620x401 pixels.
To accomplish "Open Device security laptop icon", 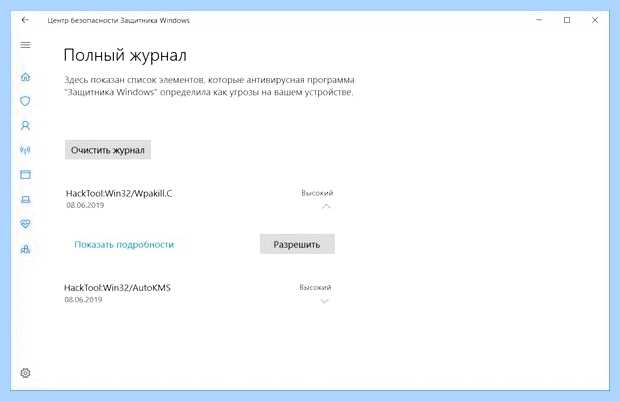I will pos(25,199).
